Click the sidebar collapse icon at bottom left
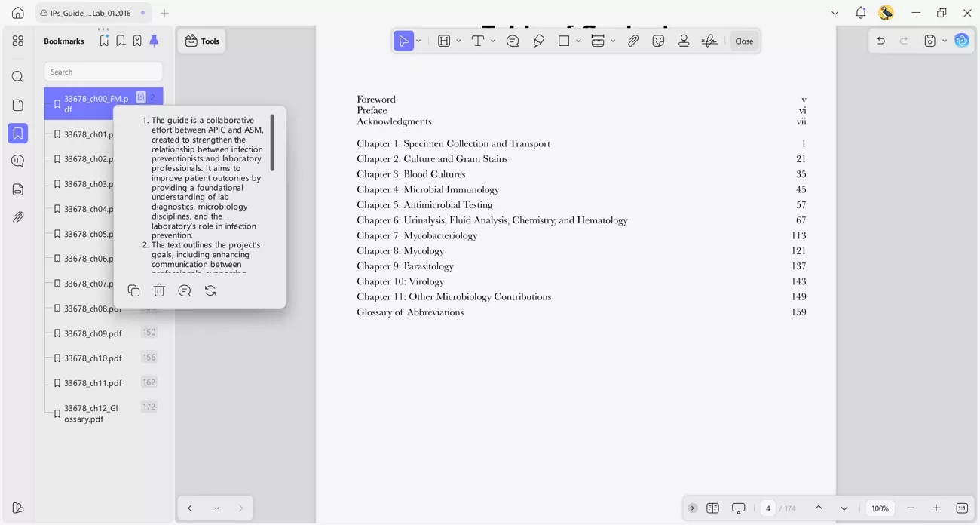This screenshot has width=980, height=525. [18, 508]
